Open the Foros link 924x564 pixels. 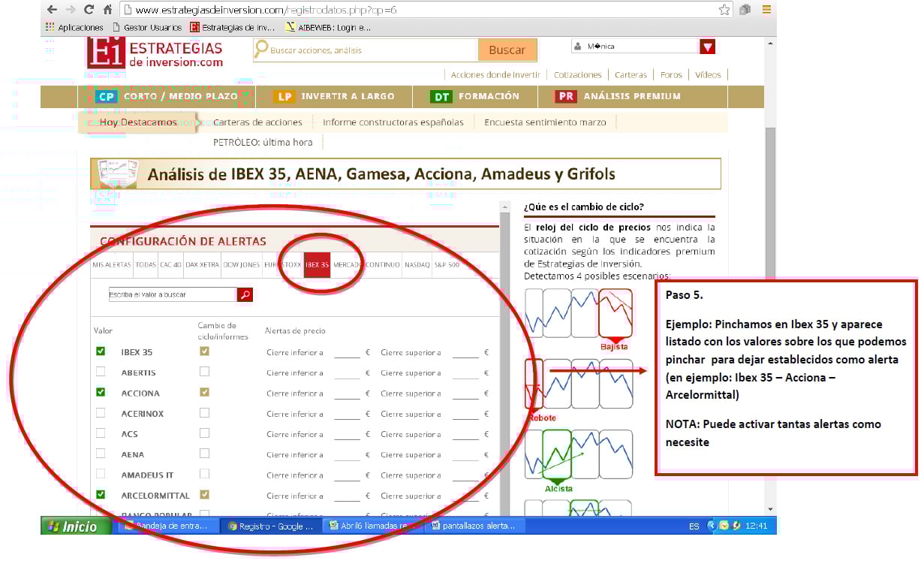point(671,75)
